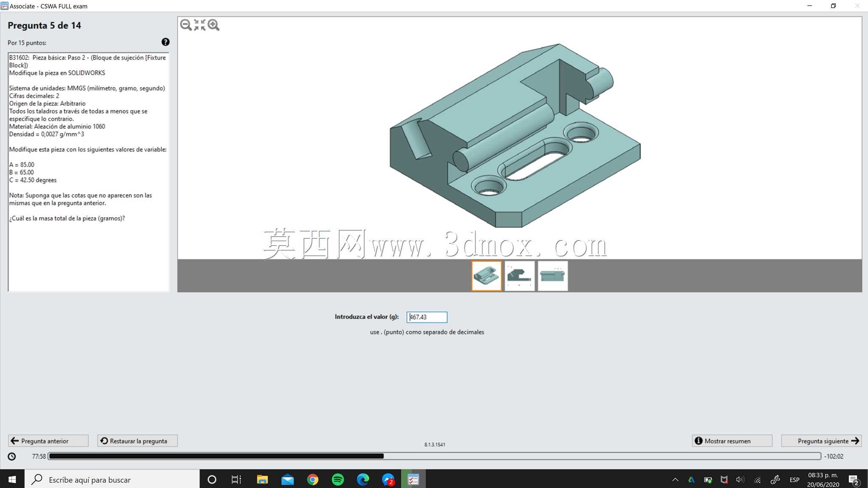Click the taskbar date and time
This screenshot has height=488, width=868.
point(823,479)
